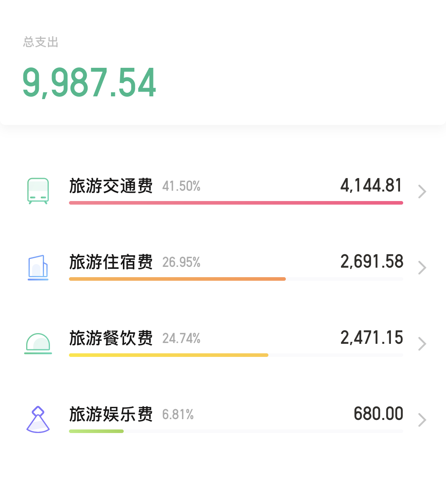Open 旅游住宿费 details via right arrow

[x=422, y=268]
